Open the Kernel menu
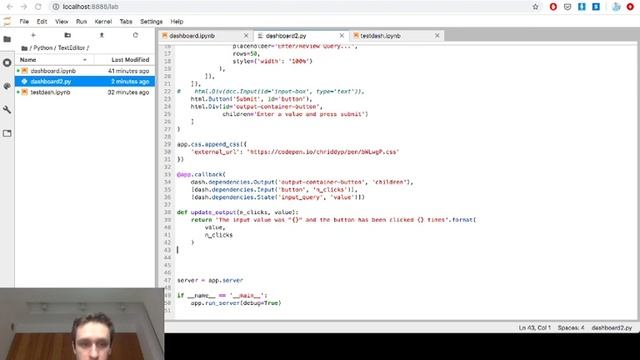The width and height of the screenshot is (640, 360). (x=103, y=21)
